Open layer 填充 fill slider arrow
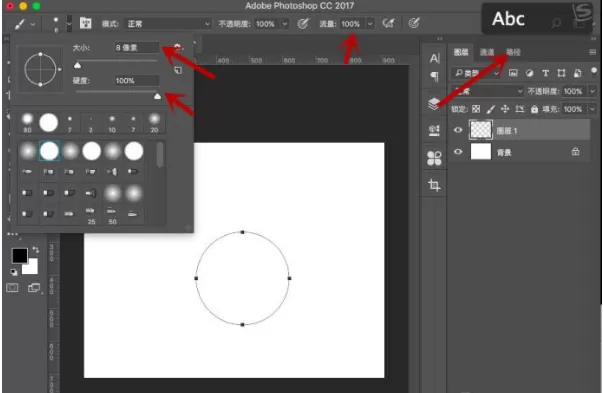Viewport: 603px width, 393px height. point(592,109)
